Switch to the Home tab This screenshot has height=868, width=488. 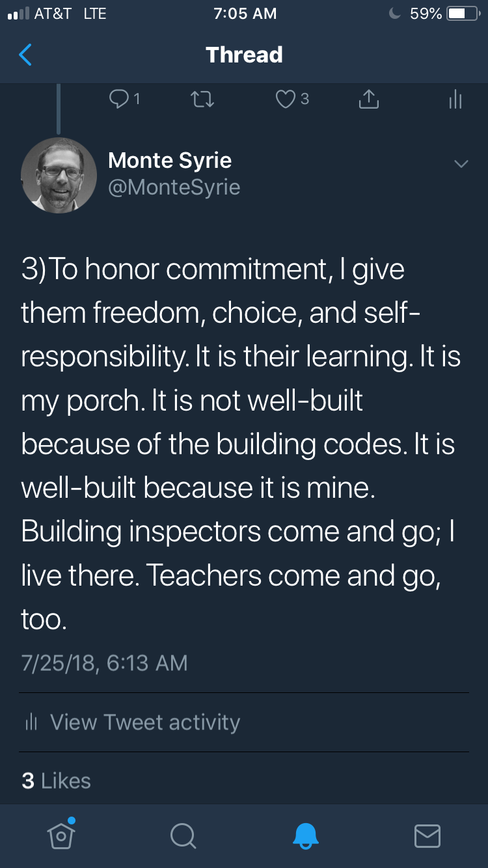(61, 835)
